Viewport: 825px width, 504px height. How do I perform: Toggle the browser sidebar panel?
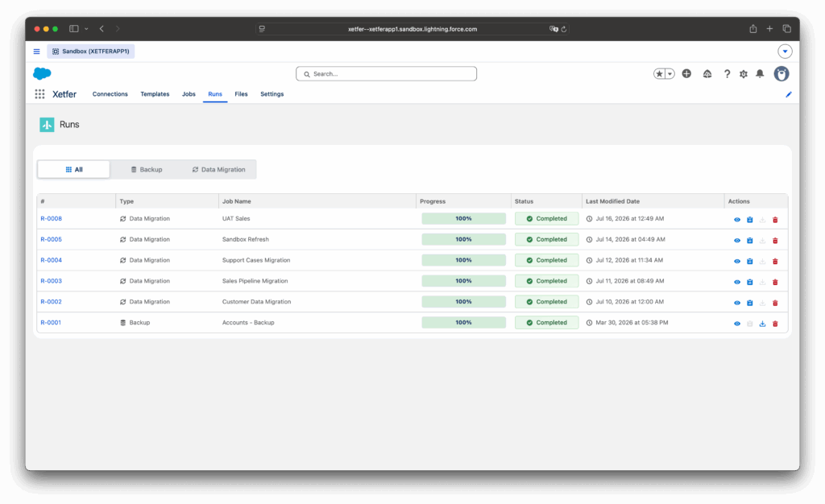(73, 29)
